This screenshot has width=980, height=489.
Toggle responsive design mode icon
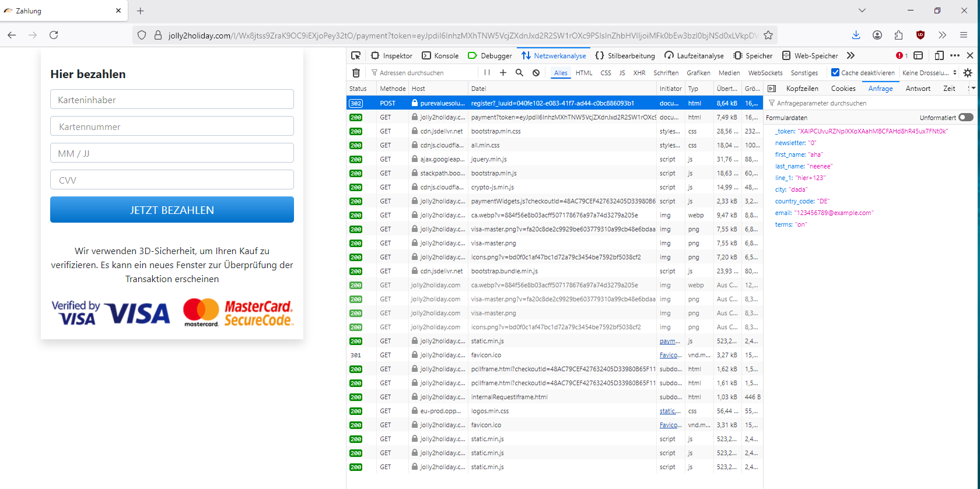(x=939, y=55)
